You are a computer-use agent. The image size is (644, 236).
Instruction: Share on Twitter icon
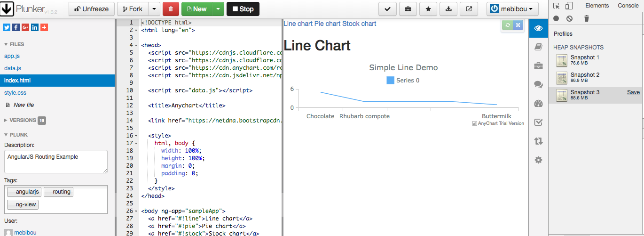pos(7,27)
